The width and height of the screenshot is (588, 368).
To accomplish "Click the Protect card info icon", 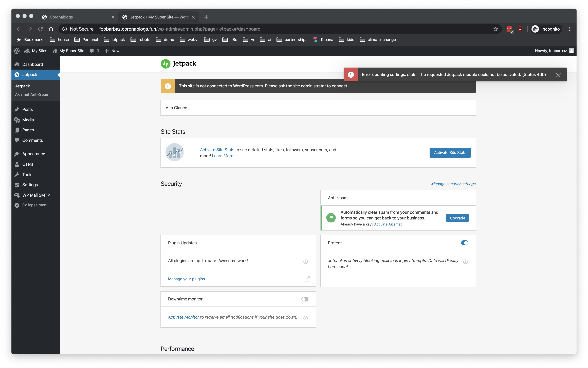I will [466, 262].
